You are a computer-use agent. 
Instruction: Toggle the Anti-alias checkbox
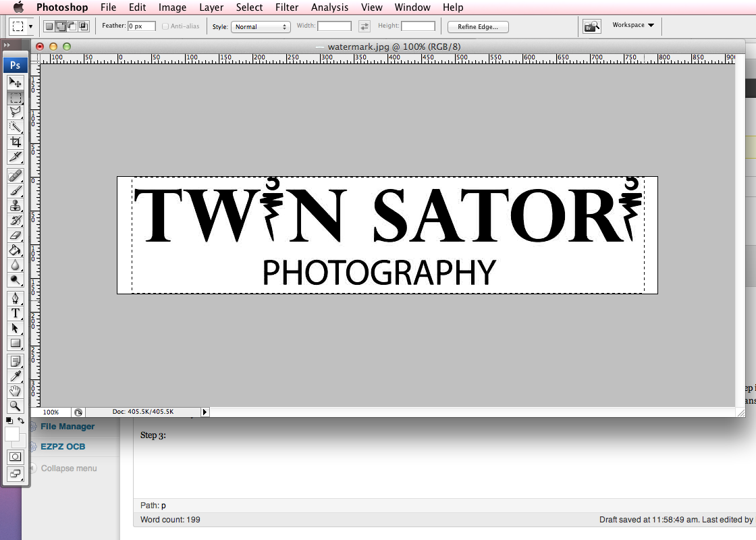[x=165, y=26]
